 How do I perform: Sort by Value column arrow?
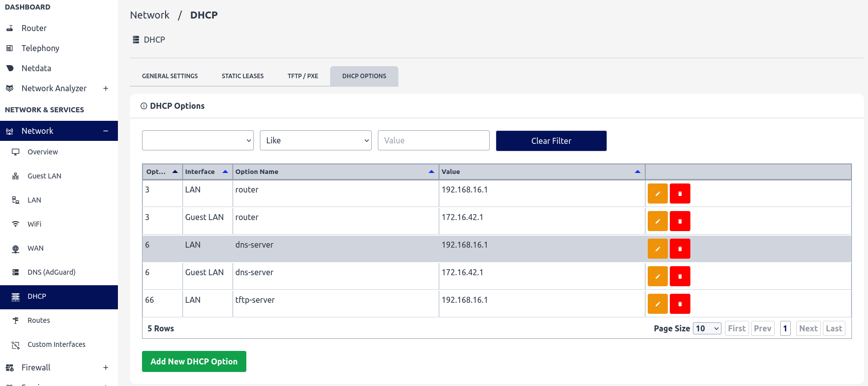(x=638, y=172)
